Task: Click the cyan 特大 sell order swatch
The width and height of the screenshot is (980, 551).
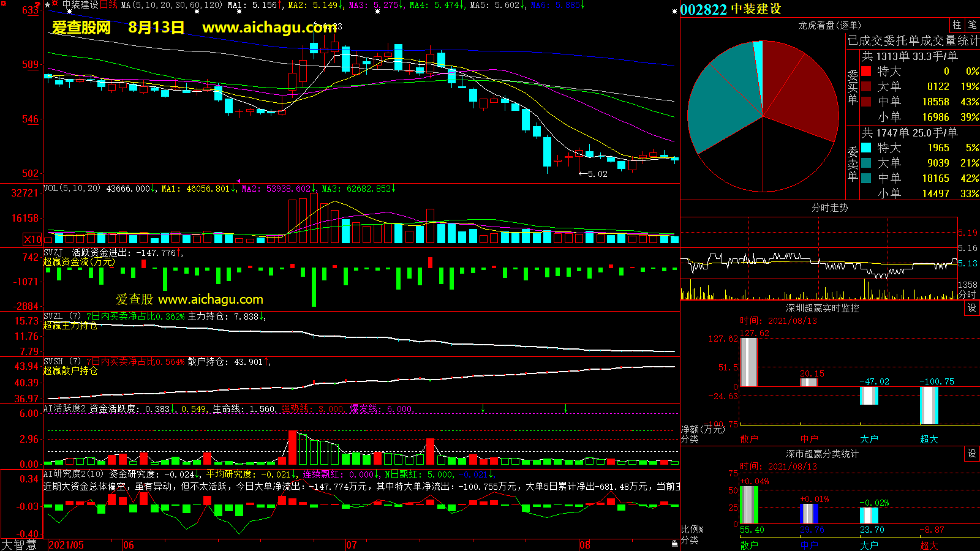Action: [x=866, y=148]
